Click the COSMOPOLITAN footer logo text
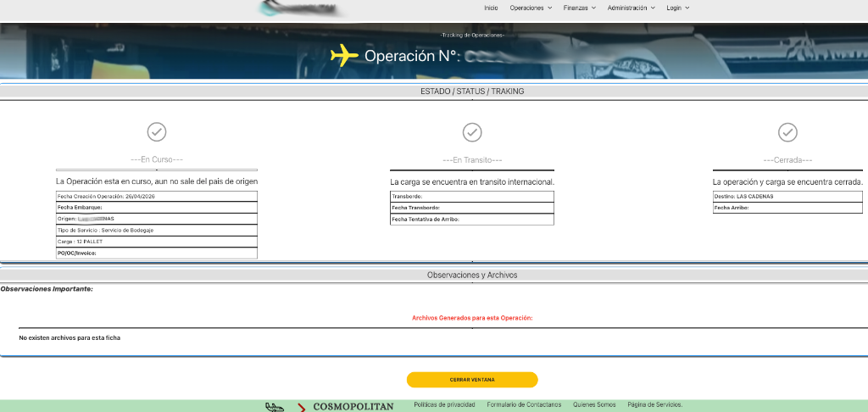This screenshot has width=868, height=412. pos(353,406)
